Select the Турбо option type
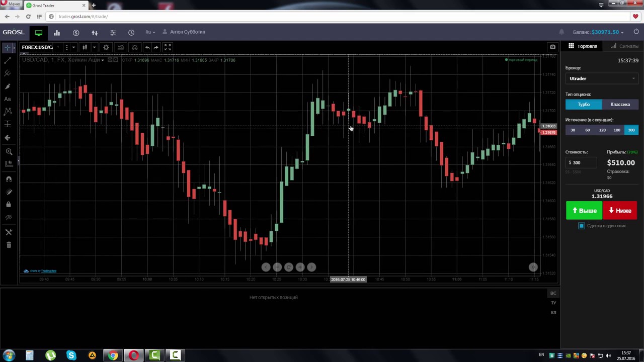Screen dimensions: 644x362 (584, 105)
